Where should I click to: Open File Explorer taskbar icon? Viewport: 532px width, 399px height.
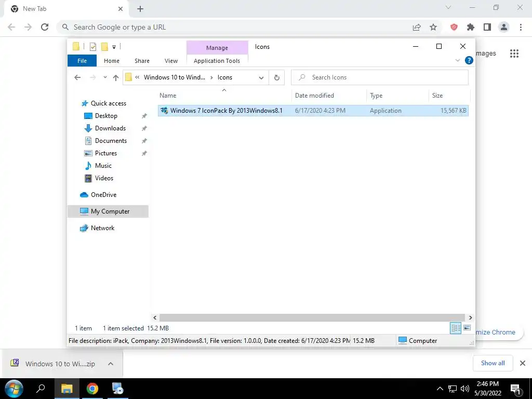pos(67,389)
